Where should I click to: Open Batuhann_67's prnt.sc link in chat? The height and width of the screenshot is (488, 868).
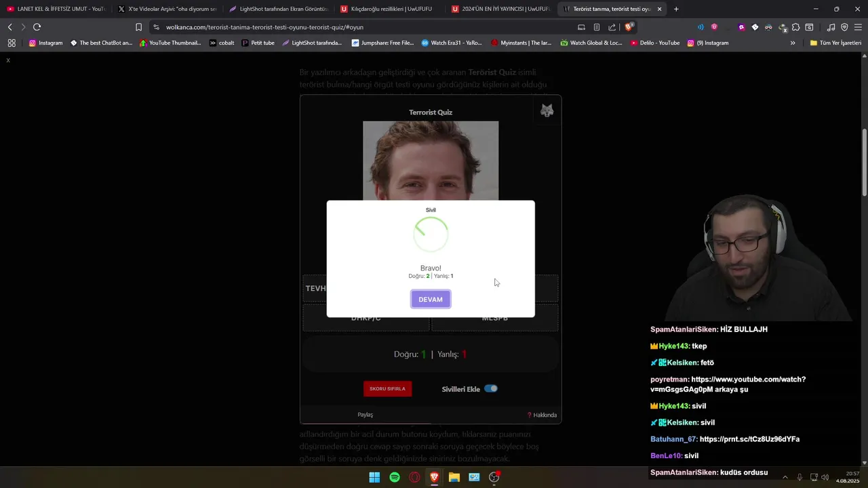[749, 439]
